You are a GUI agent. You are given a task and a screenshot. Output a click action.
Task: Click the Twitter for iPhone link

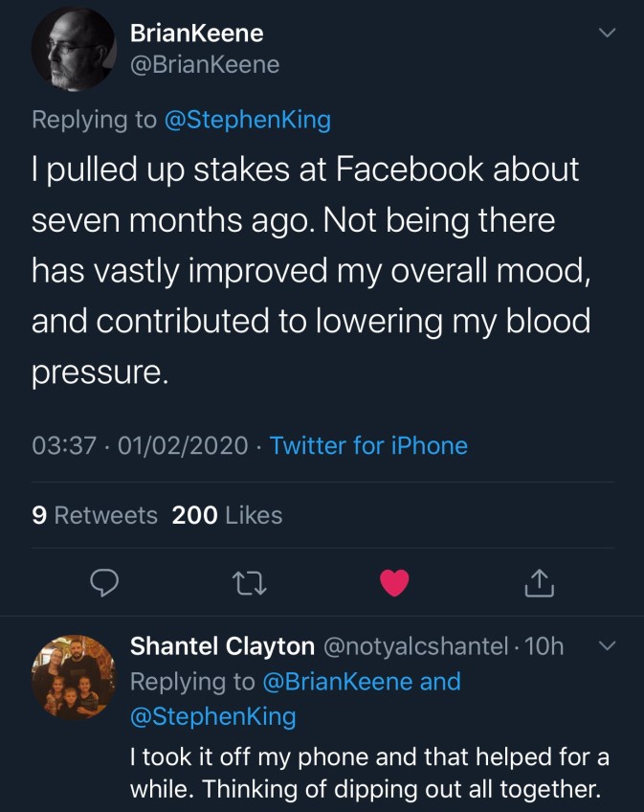click(x=368, y=445)
